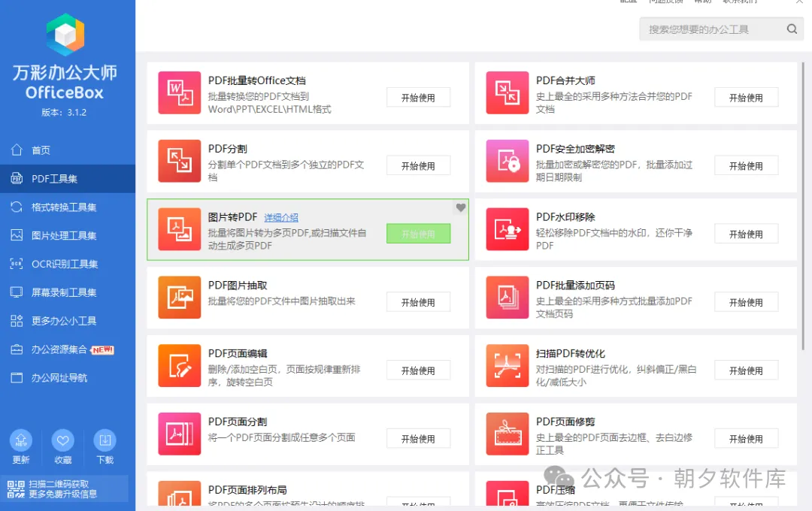
Task: Open the PDF安全加密解密 lock icon
Action: (507, 161)
